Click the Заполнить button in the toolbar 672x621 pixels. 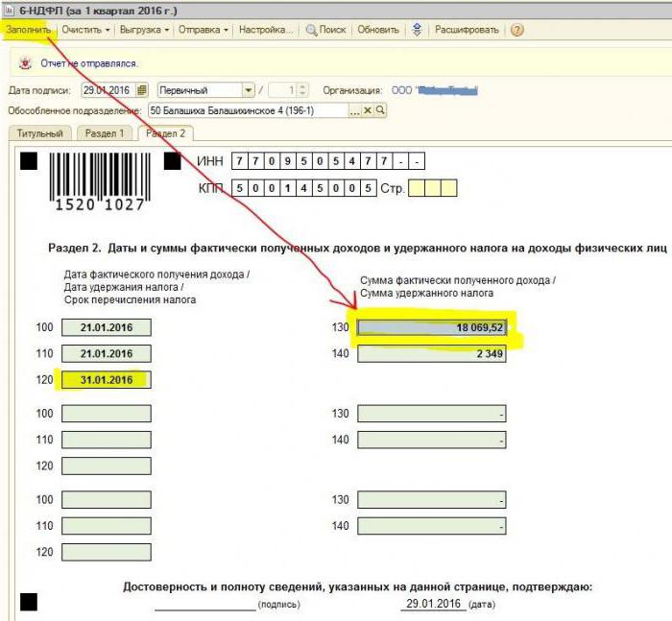[x=28, y=30]
